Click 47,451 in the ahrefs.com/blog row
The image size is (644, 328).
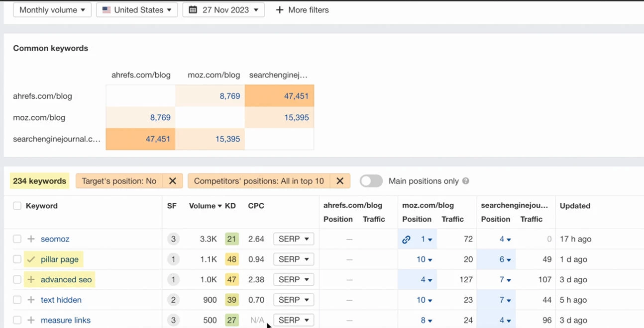click(296, 96)
